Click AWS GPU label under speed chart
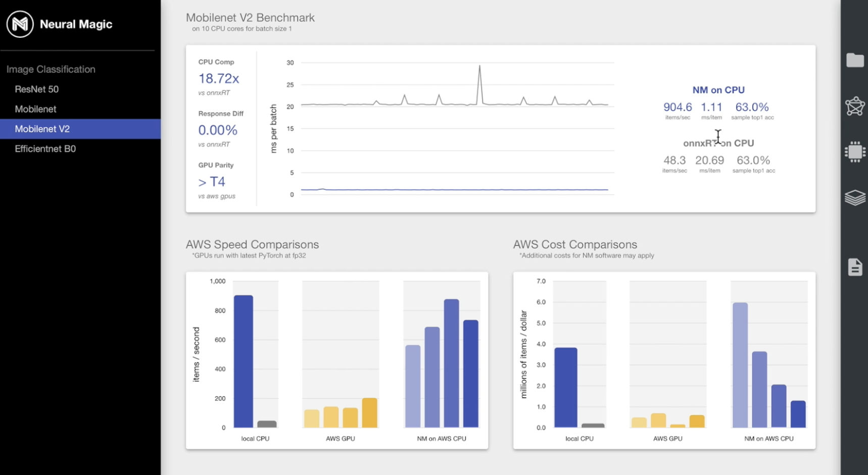The width and height of the screenshot is (868, 475). (x=340, y=439)
